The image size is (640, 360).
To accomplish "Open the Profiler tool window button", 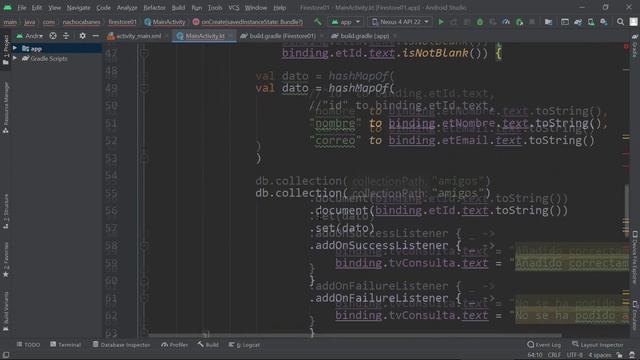I will 174,345.
